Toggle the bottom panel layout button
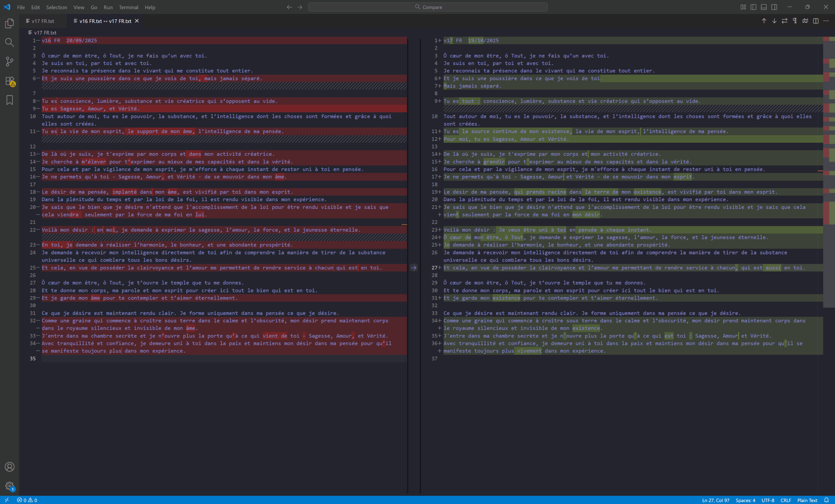Image resolution: width=835 pixels, height=504 pixels. 764,7
